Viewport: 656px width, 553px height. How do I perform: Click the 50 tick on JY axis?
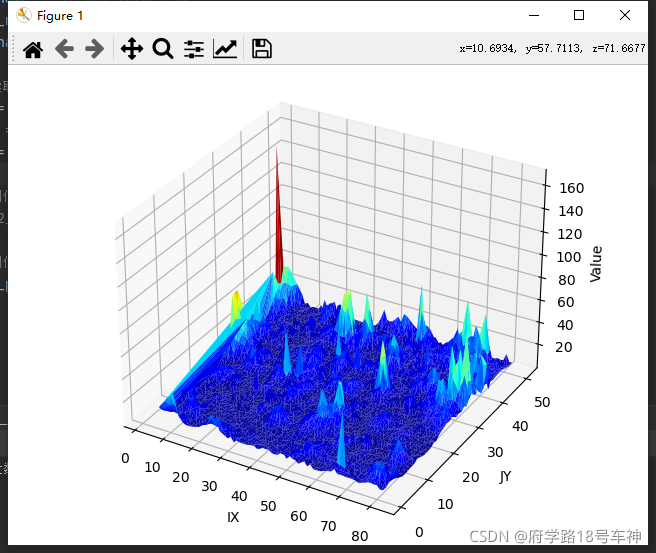(542, 402)
